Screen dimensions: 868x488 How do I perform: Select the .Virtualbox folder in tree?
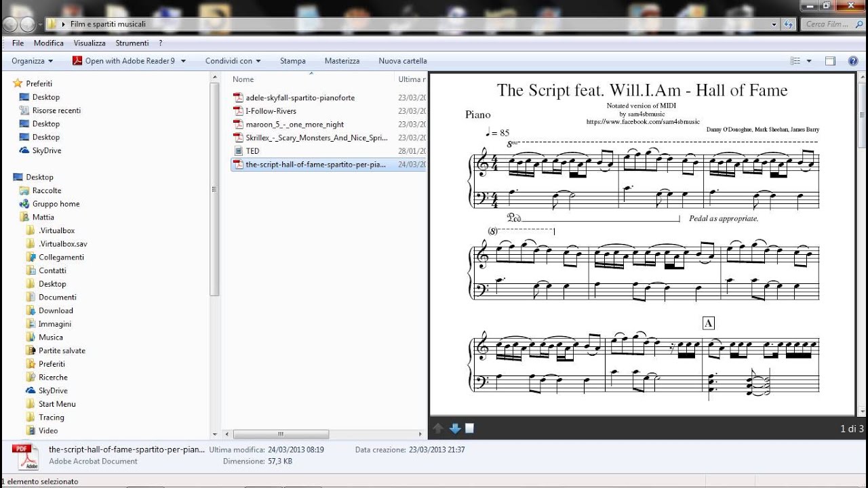[x=56, y=230]
